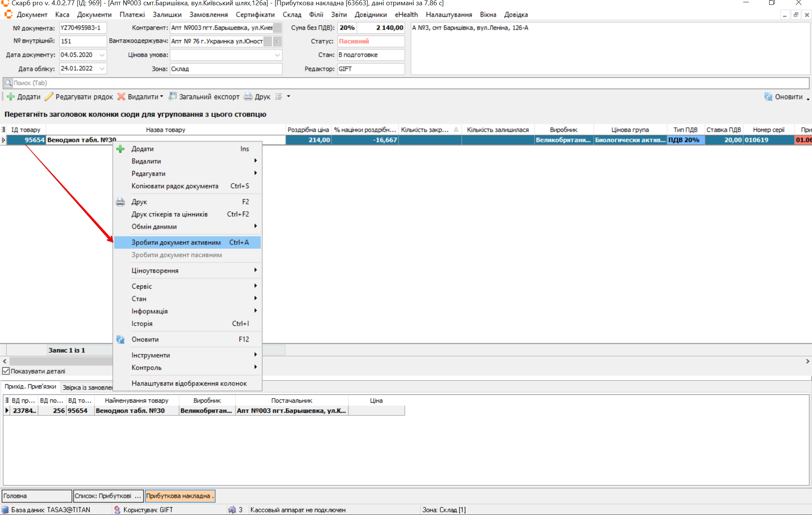The image size is (812, 515).
Task: Click the № внутрішній input field
Action: tap(83, 41)
